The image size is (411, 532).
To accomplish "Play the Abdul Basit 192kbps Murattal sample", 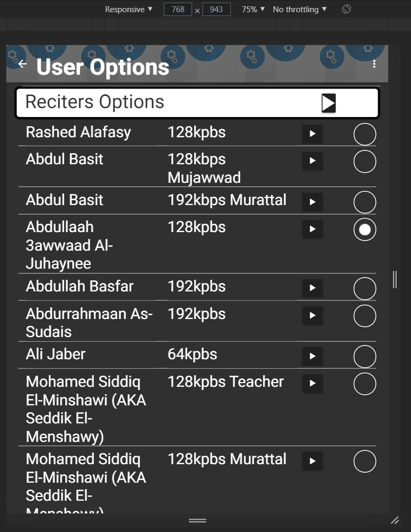I will pos(312,202).
